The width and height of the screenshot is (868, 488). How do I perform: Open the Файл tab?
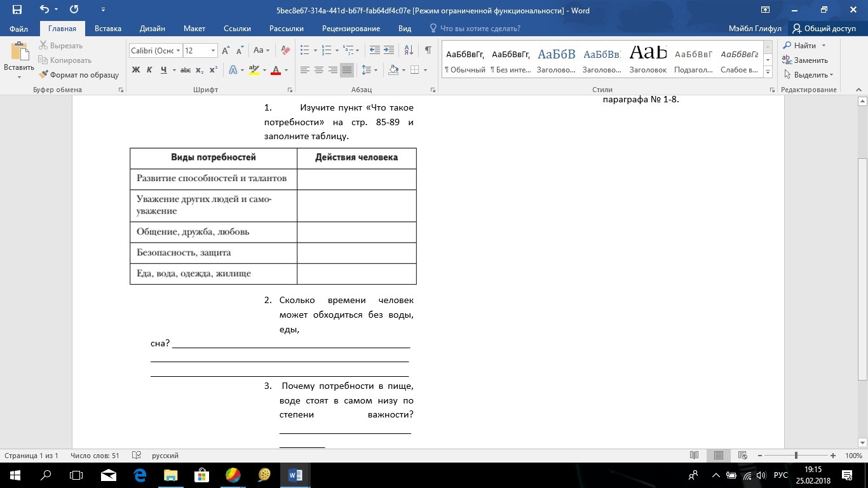[18, 29]
